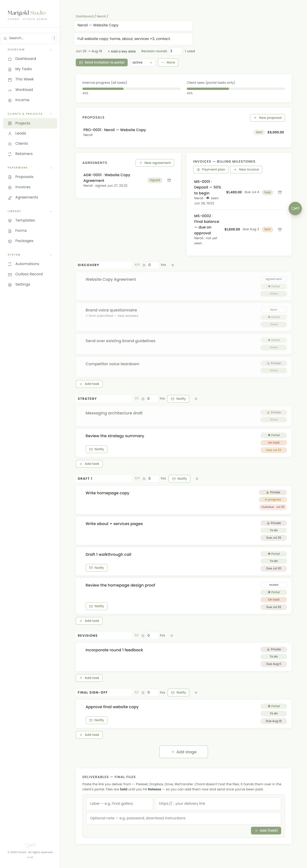This screenshot has width=307, height=868.
Task: Focus the sidebar Search field
Action: [x=30, y=38]
